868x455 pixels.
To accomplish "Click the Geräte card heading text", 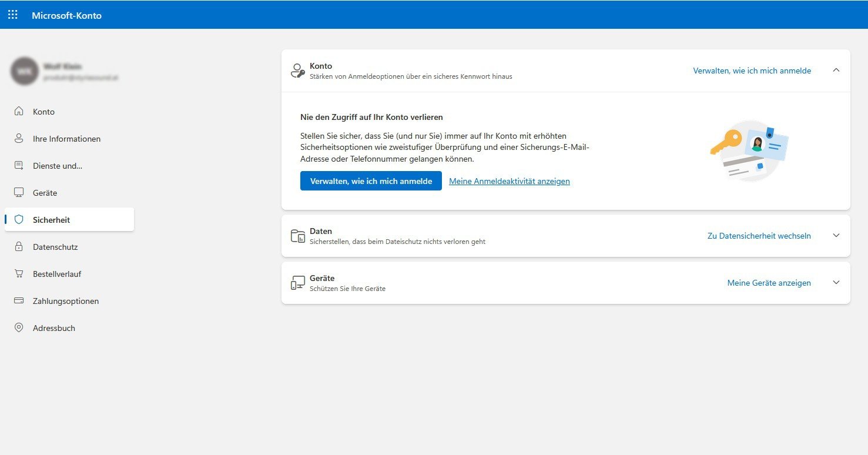I will click(322, 278).
